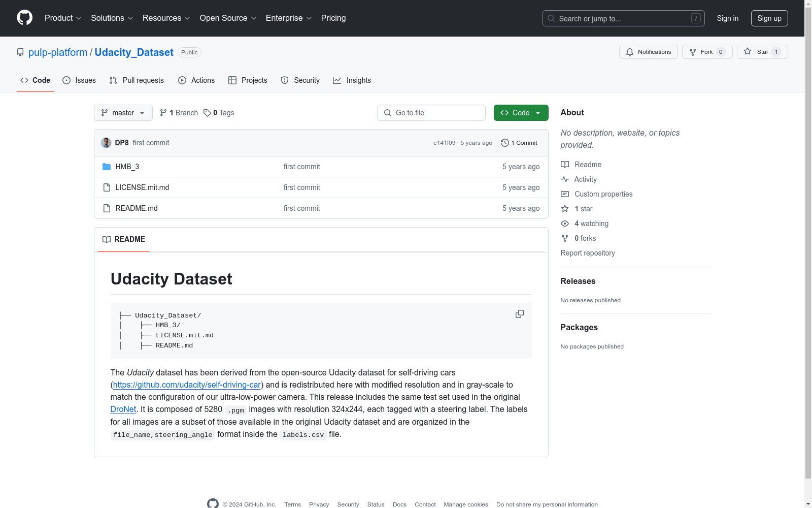The width and height of the screenshot is (812, 508).
Task: Click the Sign up button
Action: click(x=769, y=18)
